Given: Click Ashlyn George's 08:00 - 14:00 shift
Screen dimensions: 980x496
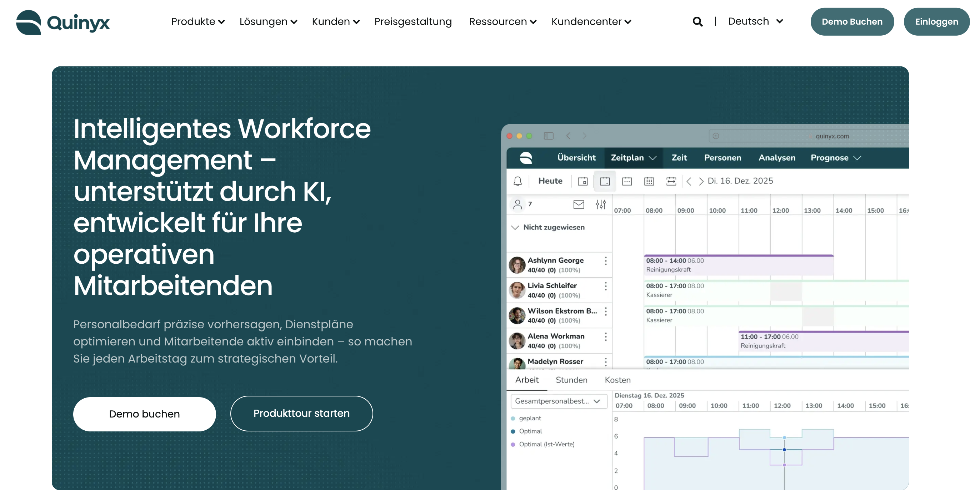Looking at the screenshot, I should click(x=738, y=265).
